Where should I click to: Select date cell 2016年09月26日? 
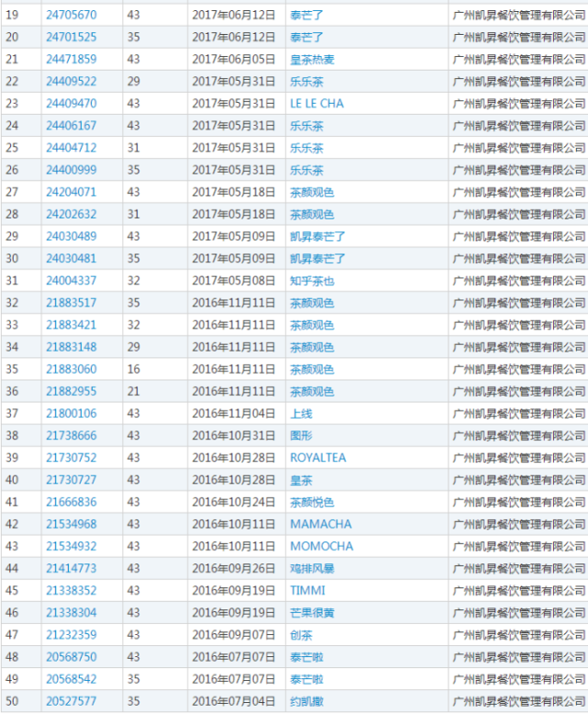pos(234,569)
